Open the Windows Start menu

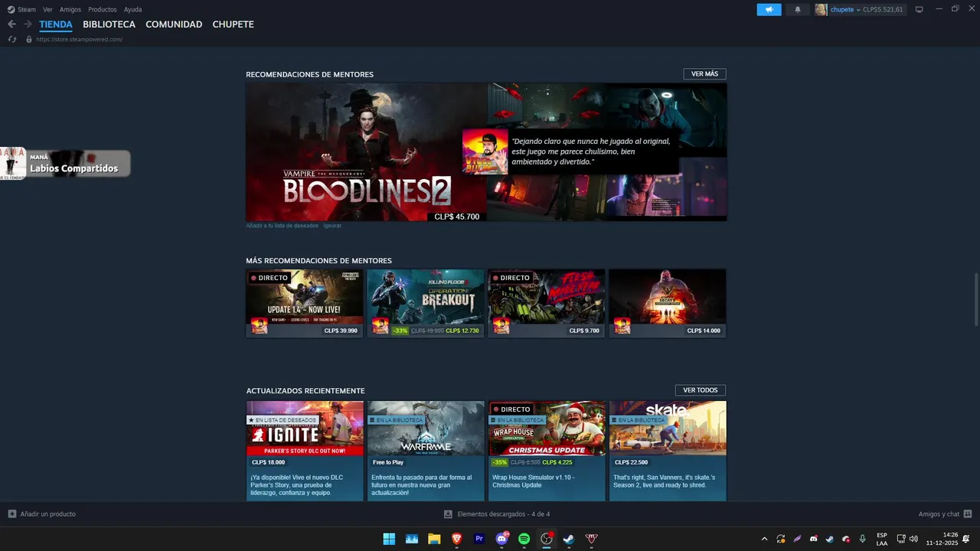coord(389,539)
